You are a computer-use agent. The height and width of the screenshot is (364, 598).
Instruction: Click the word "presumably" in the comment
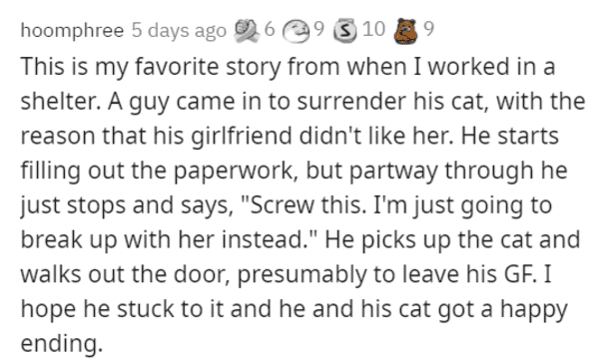click(x=301, y=275)
